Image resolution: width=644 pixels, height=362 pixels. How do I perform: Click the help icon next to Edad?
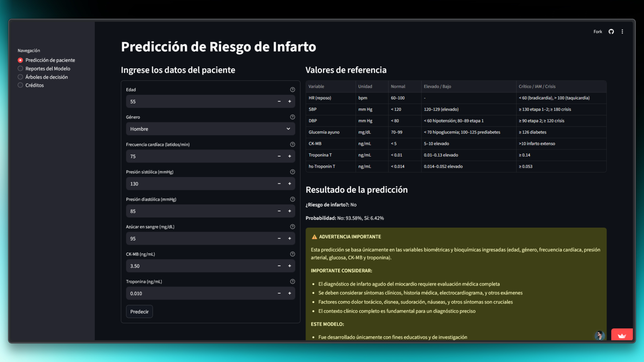(x=292, y=89)
